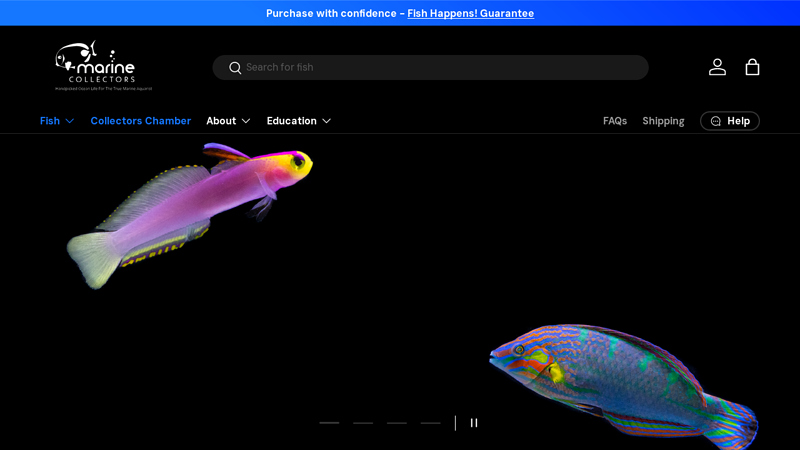
Task: Expand the Education dropdown
Action: click(298, 121)
